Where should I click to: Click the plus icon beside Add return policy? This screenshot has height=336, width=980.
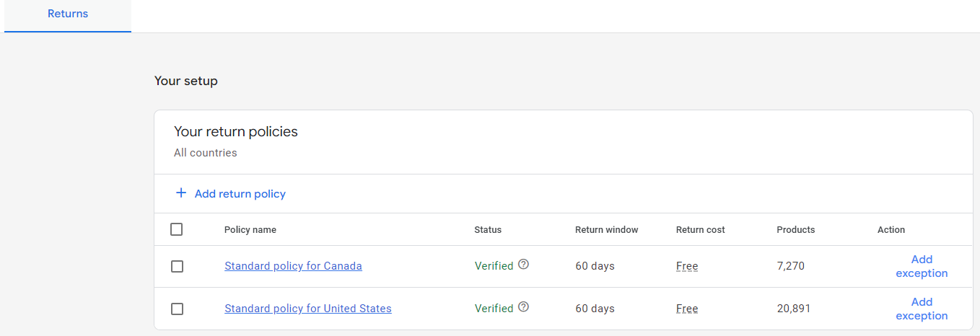tap(181, 193)
